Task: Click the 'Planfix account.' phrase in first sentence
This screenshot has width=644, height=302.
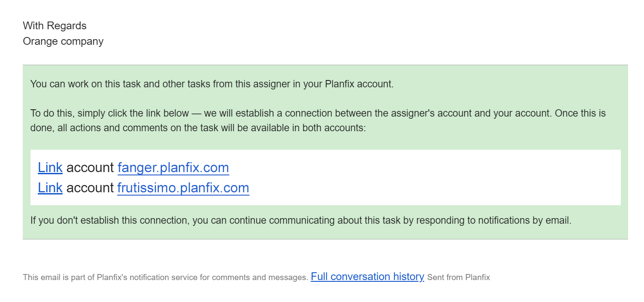Action: (359, 84)
